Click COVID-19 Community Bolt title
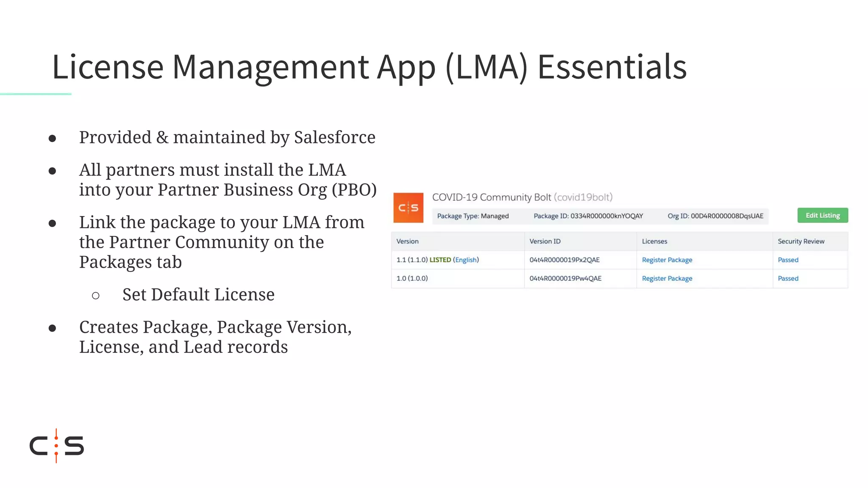Screen dimensions: 868x488 tap(522, 197)
